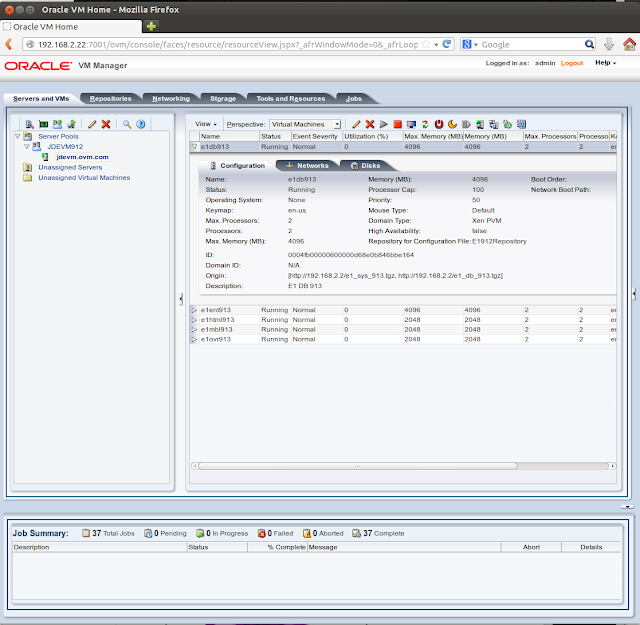
Task: Expand the e1ent913 row details
Action: pyautogui.click(x=194, y=310)
